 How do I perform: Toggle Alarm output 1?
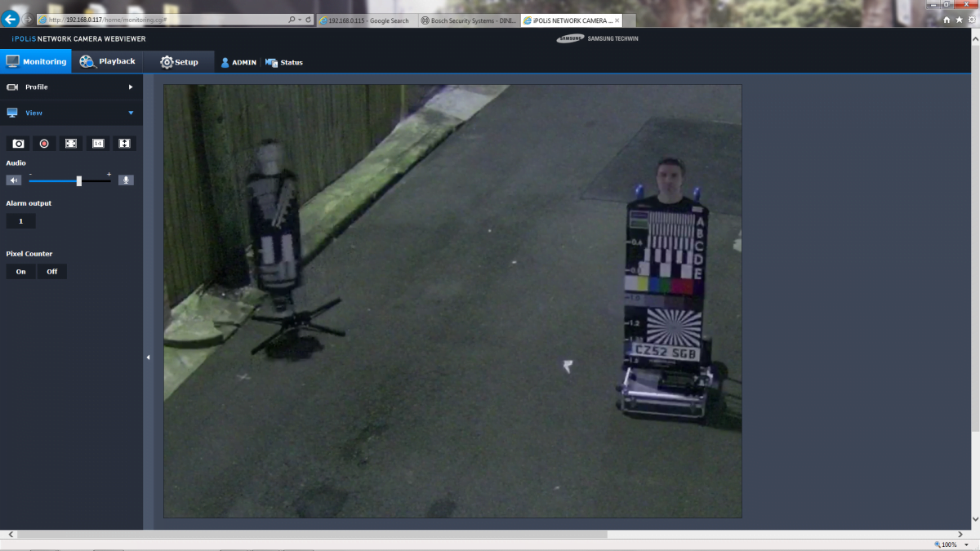20,221
